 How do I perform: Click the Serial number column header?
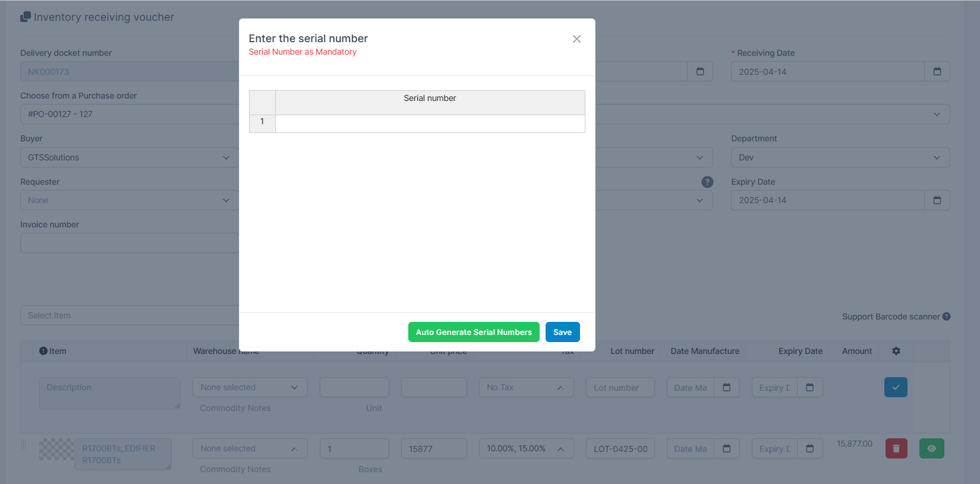click(x=430, y=99)
